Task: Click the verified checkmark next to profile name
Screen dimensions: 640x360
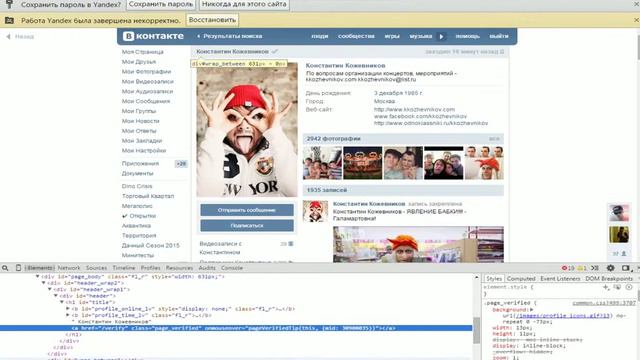Action: 275,51
